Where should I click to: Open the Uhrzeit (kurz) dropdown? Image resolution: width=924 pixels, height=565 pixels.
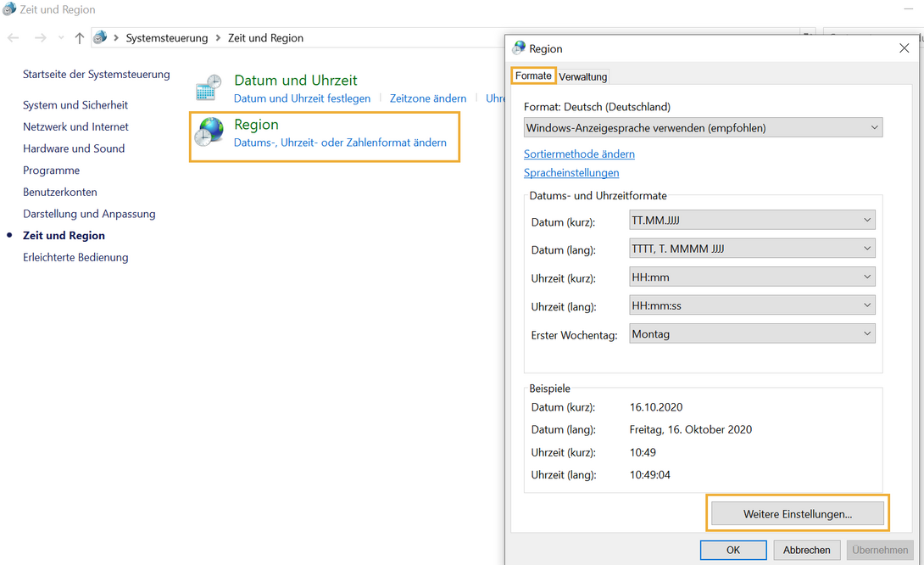point(752,277)
